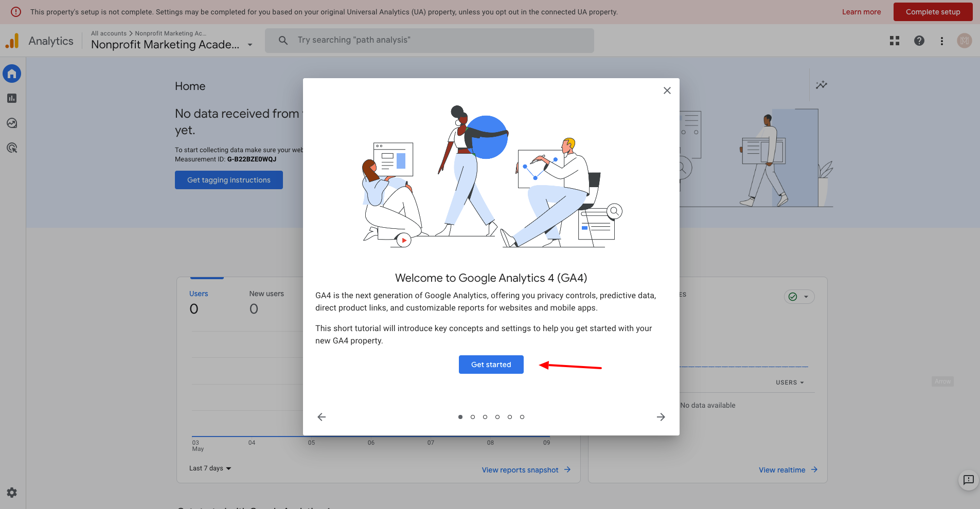Screen dimensions: 980x509
Task: Click the Analytics product name text
Action: pyautogui.click(x=51, y=41)
